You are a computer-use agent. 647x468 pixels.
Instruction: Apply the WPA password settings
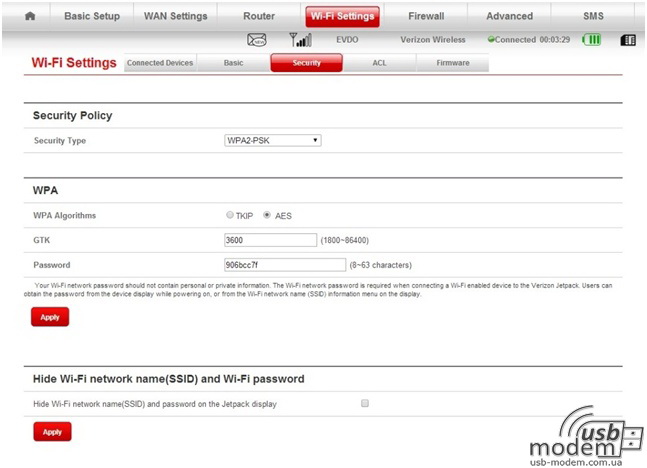50,317
